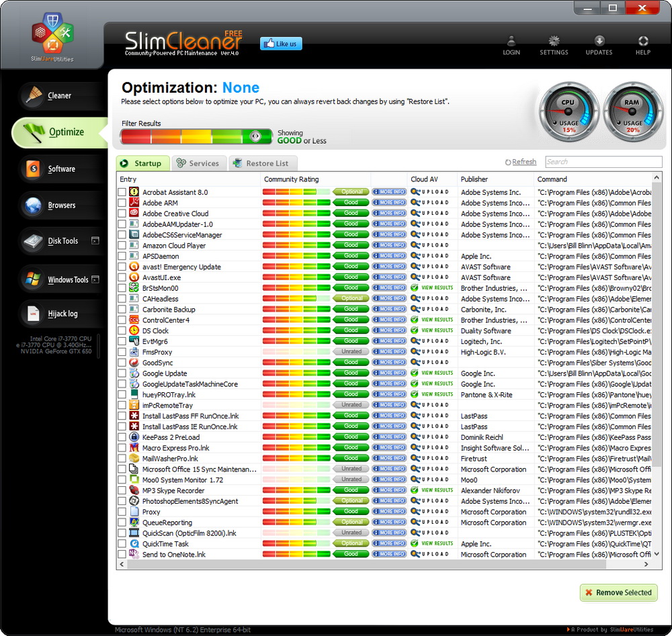672x636 pixels.
Task: Click the Search input field
Action: 603,161
